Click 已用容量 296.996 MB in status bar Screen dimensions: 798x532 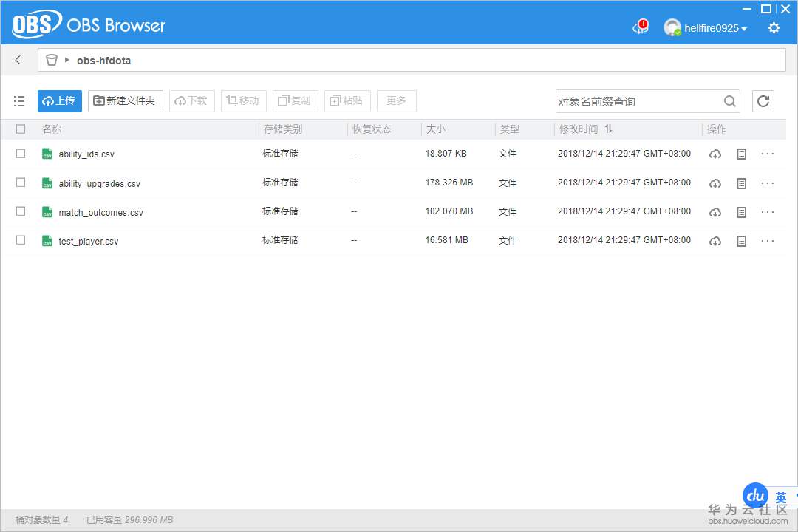coord(130,519)
